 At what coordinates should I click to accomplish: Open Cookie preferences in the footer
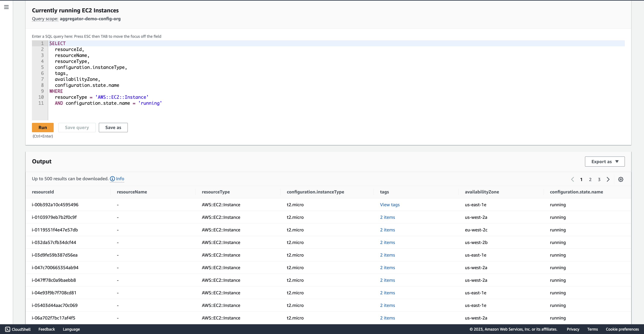(622, 329)
